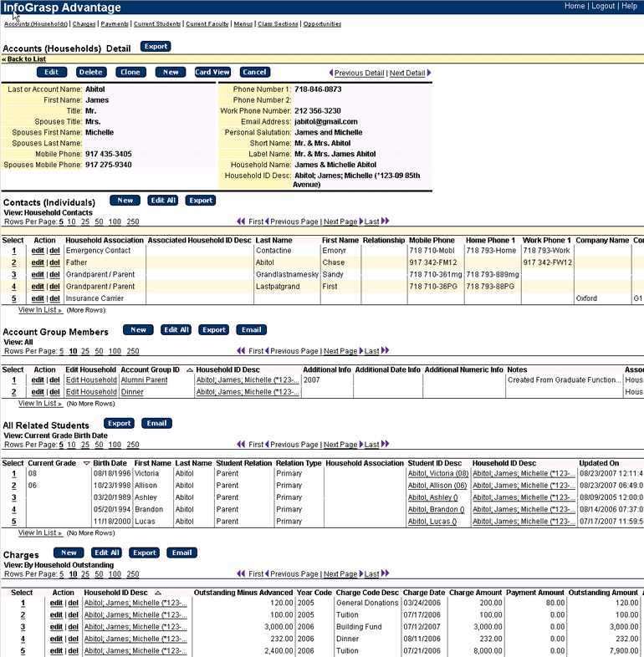The height and width of the screenshot is (657, 644).
Task: Delete the General Donations charge row
Action: tap(73, 603)
